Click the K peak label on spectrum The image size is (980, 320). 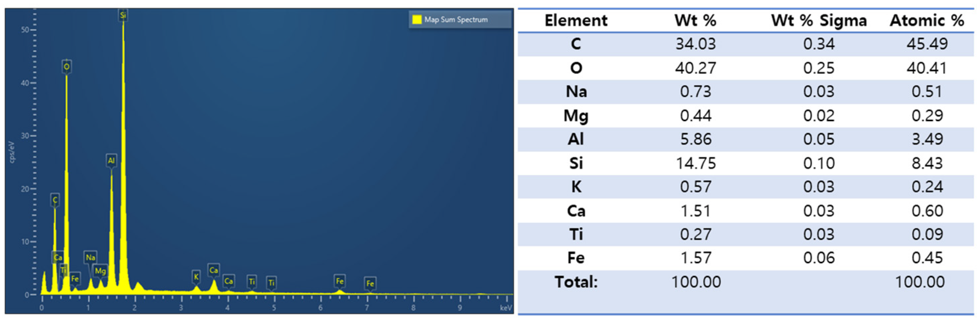tap(196, 276)
